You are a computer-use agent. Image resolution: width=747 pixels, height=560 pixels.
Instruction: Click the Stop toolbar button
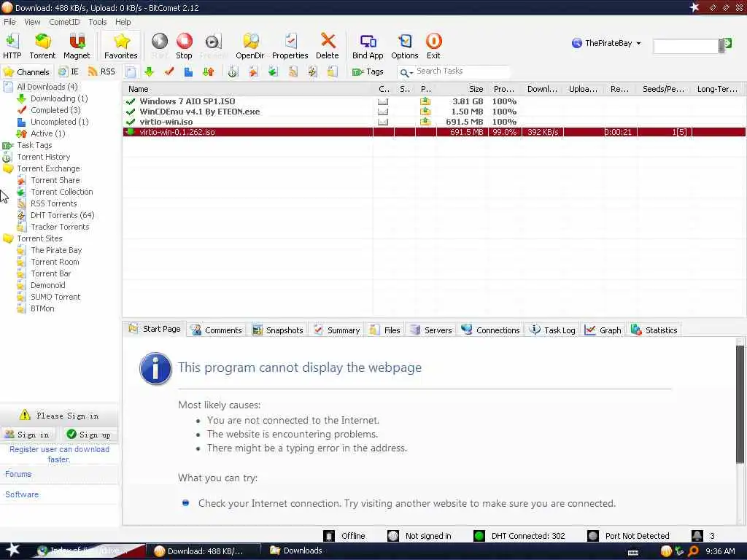click(x=184, y=46)
